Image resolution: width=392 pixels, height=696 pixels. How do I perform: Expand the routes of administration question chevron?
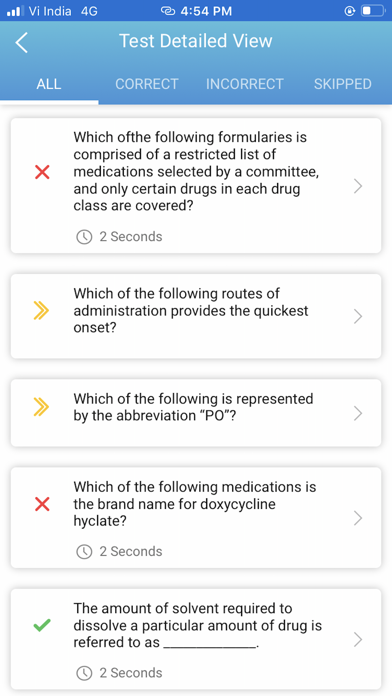click(x=358, y=316)
